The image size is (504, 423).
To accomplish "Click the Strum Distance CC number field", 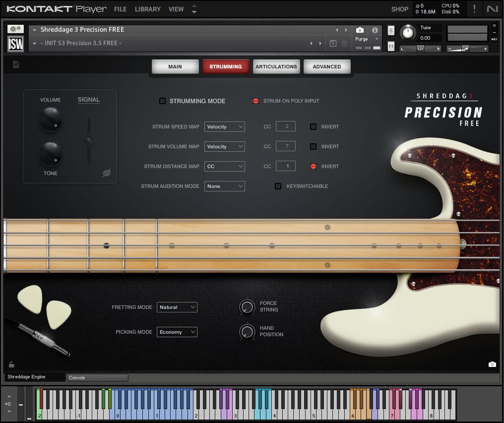I will 286,166.
